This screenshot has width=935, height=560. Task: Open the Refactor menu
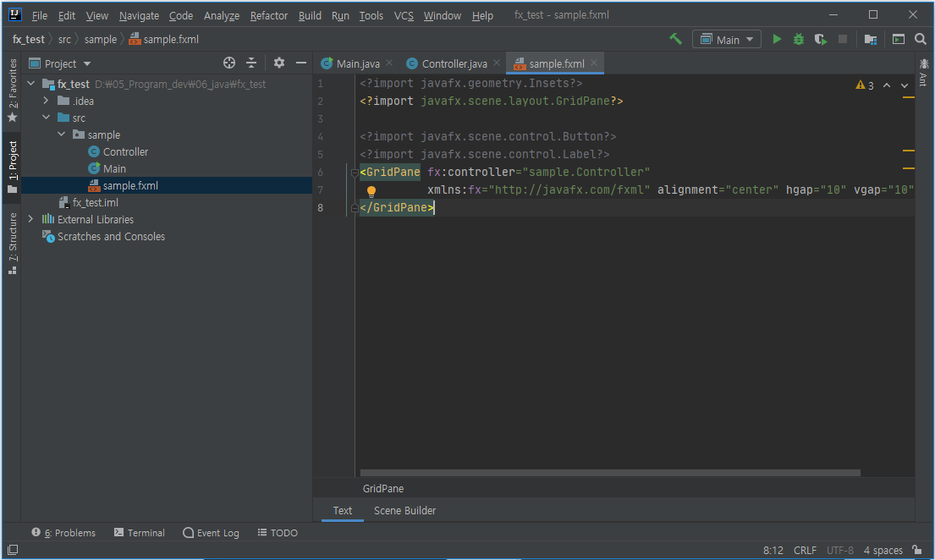pos(269,15)
